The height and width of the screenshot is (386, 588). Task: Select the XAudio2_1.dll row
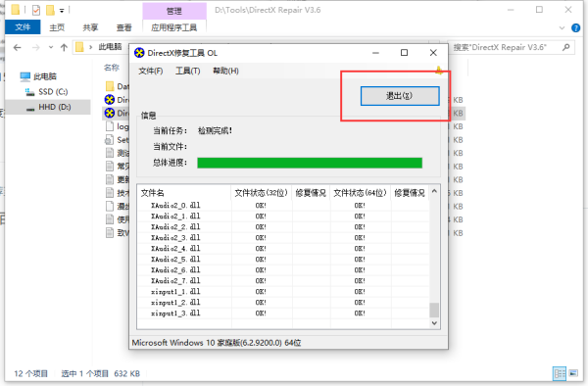coord(283,217)
